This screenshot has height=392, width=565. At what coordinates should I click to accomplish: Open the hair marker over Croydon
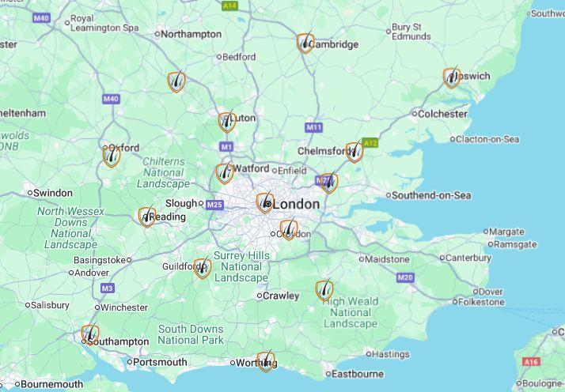tap(289, 229)
